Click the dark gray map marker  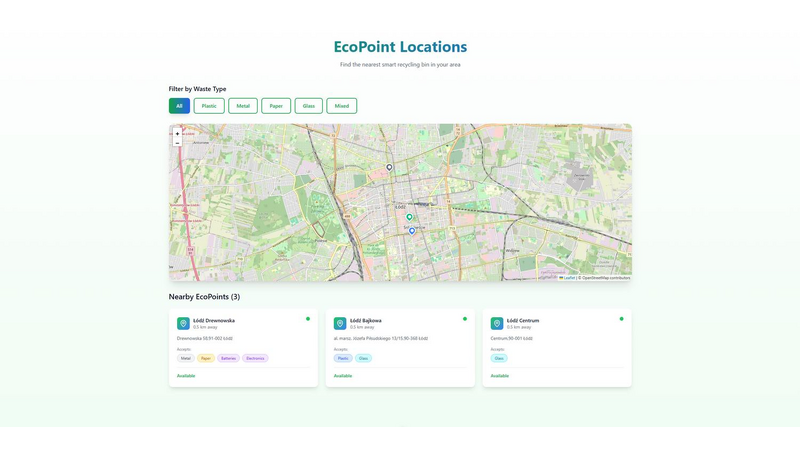pos(390,167)
